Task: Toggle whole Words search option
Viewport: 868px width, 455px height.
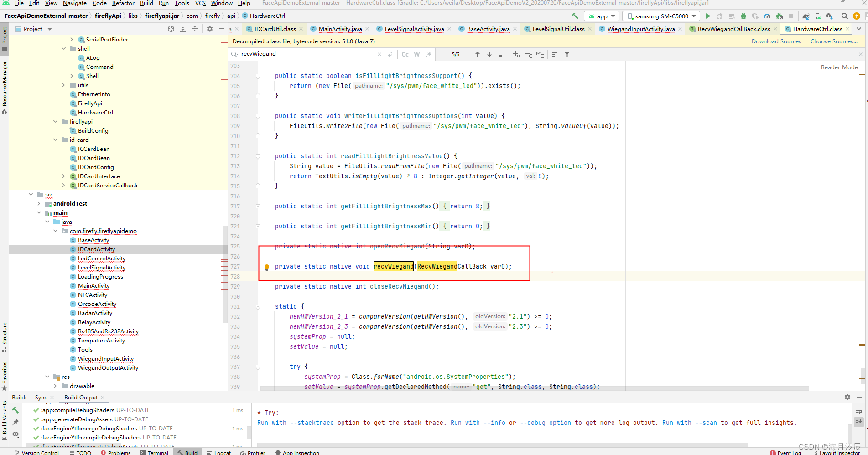Action: (x=417, y=54)
